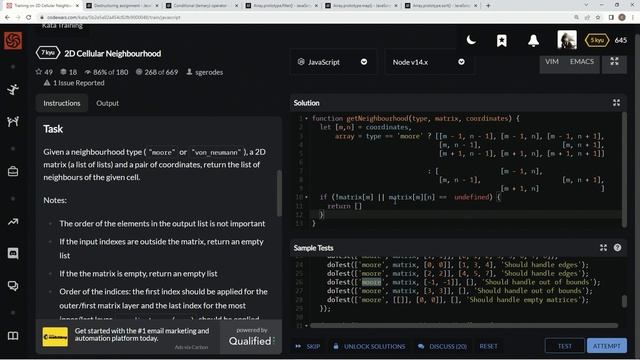This screenshot has height=360, width=640.
Task: Open the kata training sidebar icon
Action: [x=13, y=89]
